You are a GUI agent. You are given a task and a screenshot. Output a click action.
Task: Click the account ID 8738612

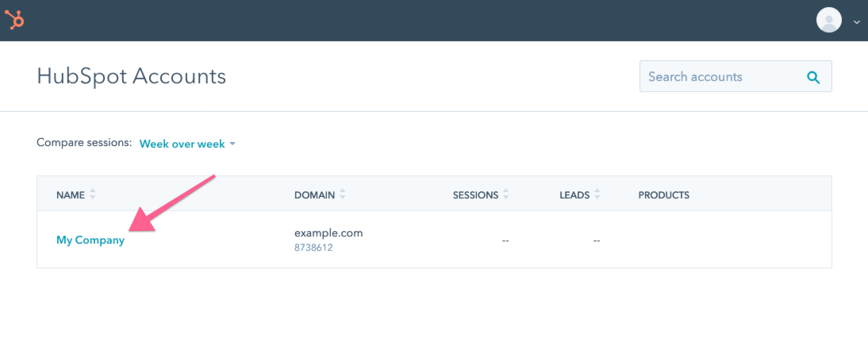pyautogui.click(x=313, y=248)
